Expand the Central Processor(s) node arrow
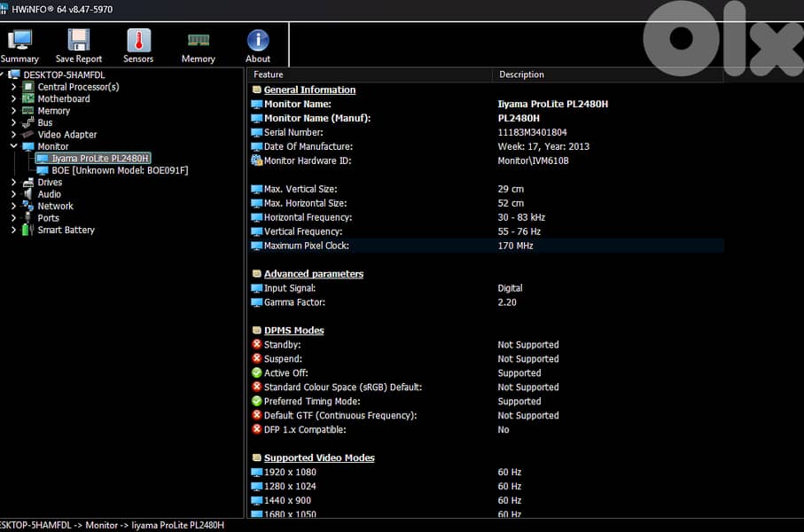804x532 pixels. pyautogui.click(x=14, y=87)
